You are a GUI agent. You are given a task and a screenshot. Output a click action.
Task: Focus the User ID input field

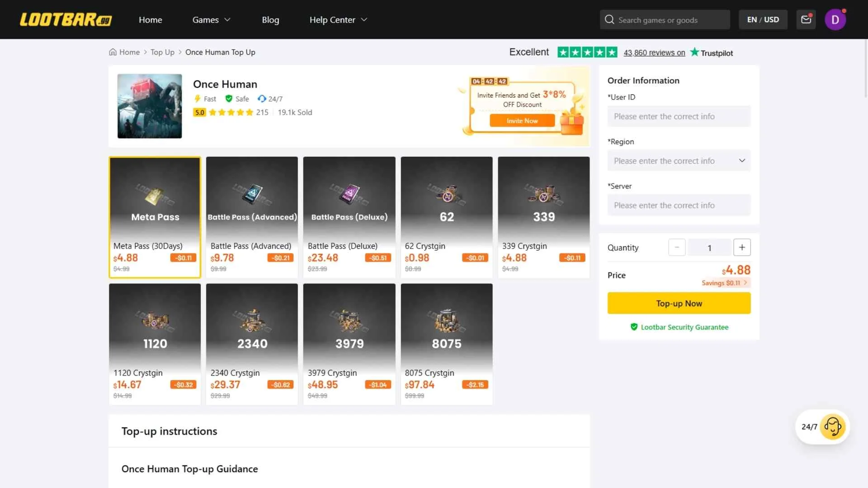coord(679,116)
